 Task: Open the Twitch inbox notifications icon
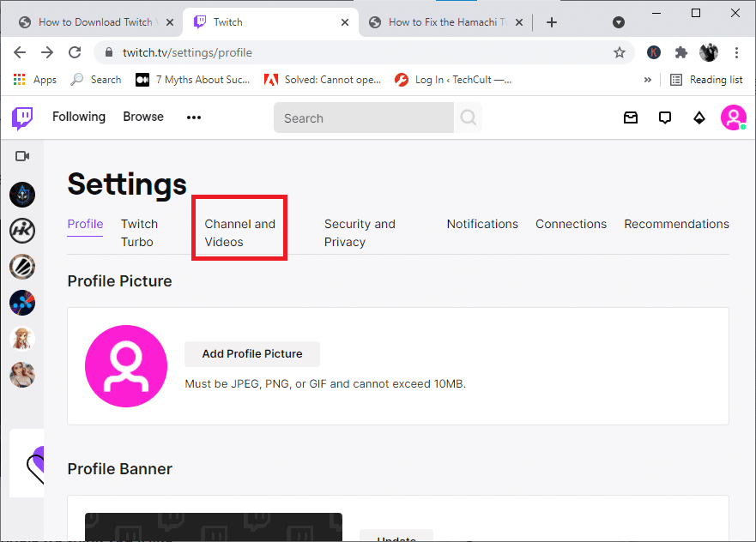(x=631, y=117)
